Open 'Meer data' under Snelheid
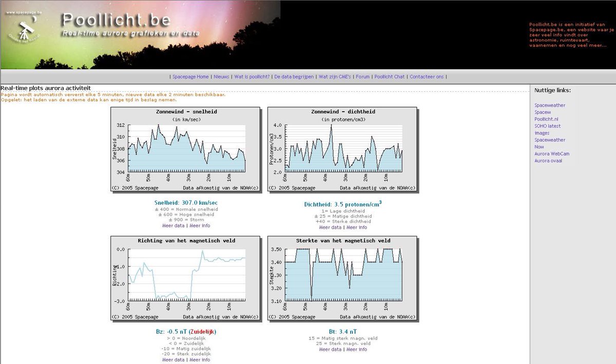The height and width of the screenshot is (364, 616). pos(174,226)
